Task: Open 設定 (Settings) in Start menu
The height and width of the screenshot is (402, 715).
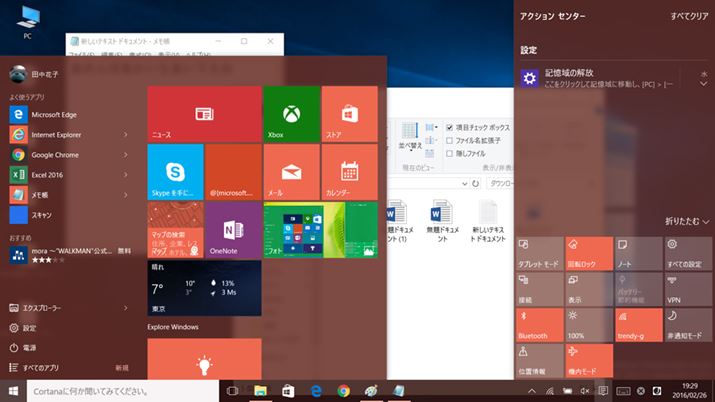Action: click(x=30, y=328)
